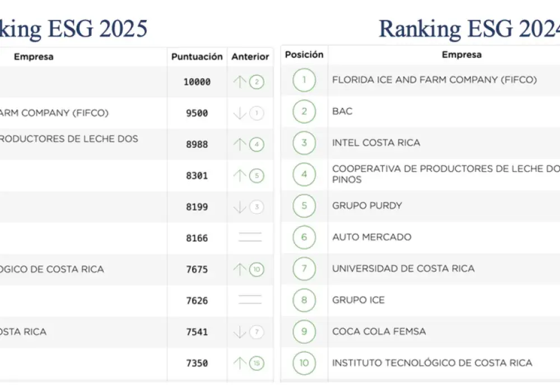
Task: Open the UNIVERSIDAD DE COSTA RICA entry
Action: pos(403,268)
